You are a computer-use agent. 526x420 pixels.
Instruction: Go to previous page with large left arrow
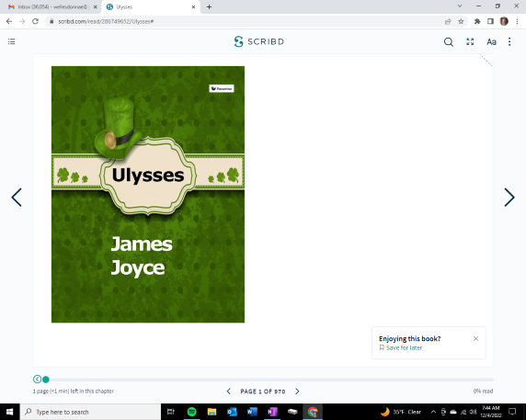(x=17, y=197)
